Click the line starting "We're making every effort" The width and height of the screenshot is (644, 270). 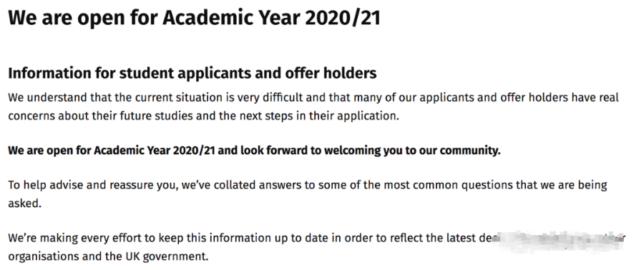coord(317,238)
